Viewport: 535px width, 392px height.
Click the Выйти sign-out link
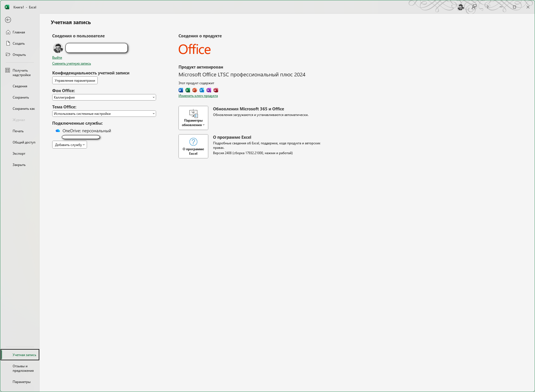click(57, 58)
